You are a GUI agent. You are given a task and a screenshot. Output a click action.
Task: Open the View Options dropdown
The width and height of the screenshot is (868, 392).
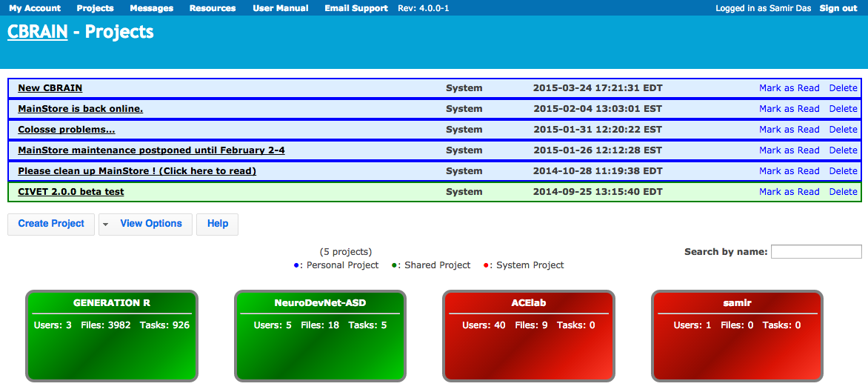pos(145,224)
